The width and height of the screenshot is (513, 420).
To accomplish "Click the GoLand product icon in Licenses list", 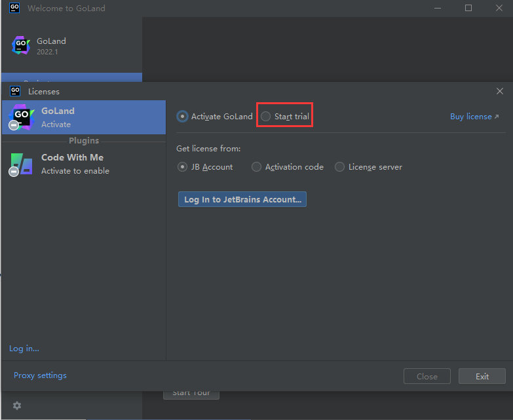I will click(x=22, y=117).
